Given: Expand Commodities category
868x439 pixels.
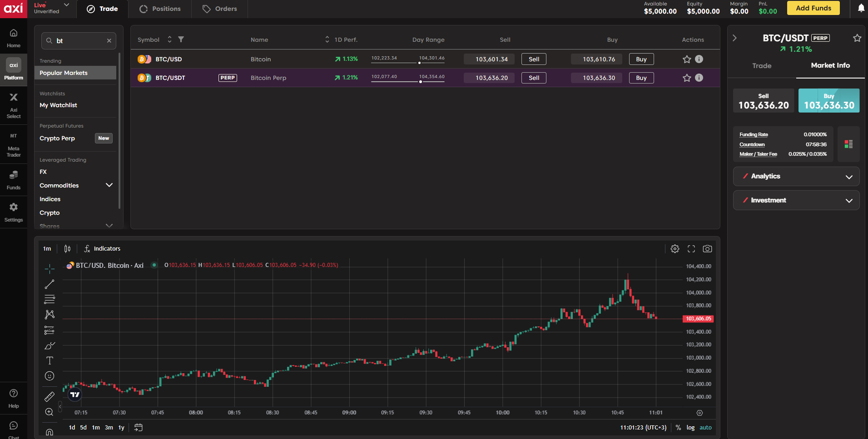Looking at the screenshot, I should pos(109,185).
